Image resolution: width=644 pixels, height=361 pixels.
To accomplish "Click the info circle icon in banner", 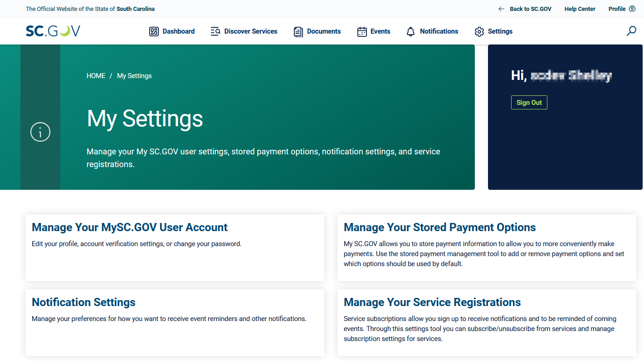I will coord(40,132).
